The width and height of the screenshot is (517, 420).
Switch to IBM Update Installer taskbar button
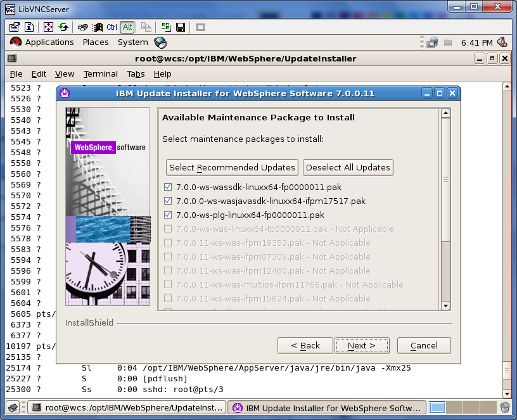tap(327, 408)
